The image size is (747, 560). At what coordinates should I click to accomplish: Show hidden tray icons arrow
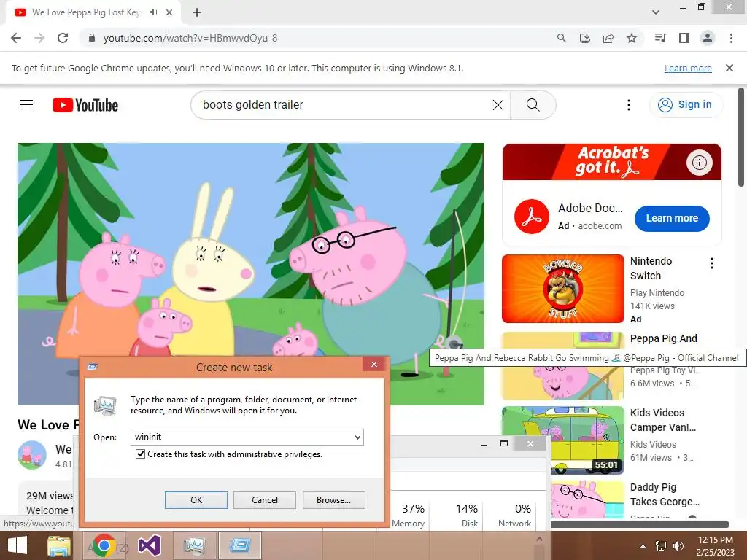(643, 546)
